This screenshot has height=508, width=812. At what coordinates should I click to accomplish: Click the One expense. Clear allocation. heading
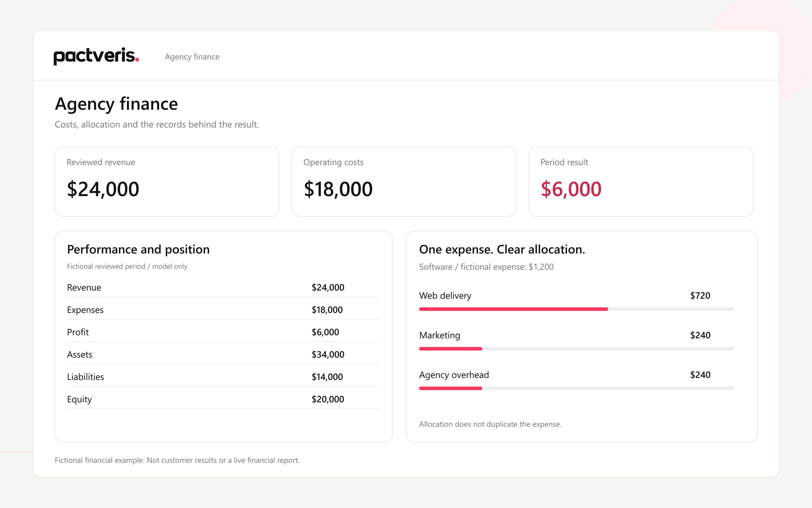(x=502, y=249)
